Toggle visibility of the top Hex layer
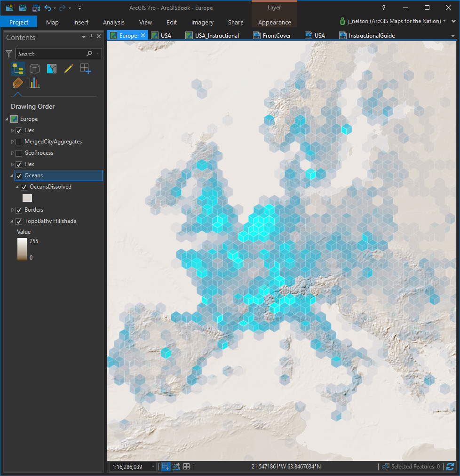This screenshot has width=460, height=476. pos(19,131)
